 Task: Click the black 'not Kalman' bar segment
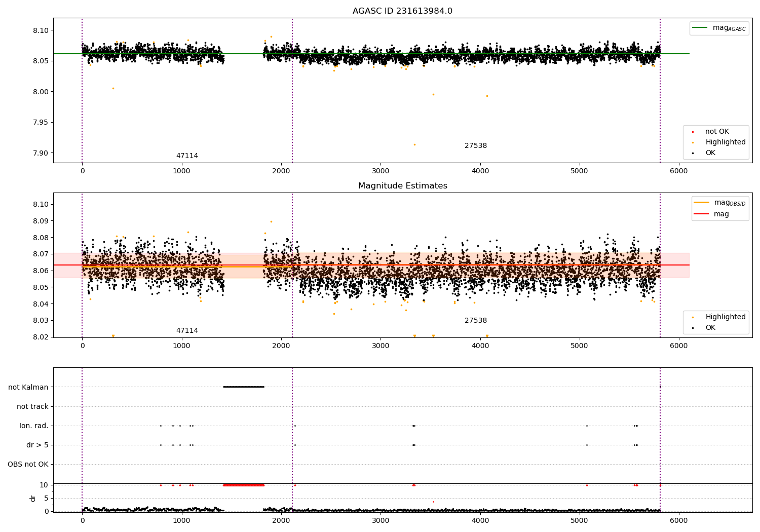(244, 387)
